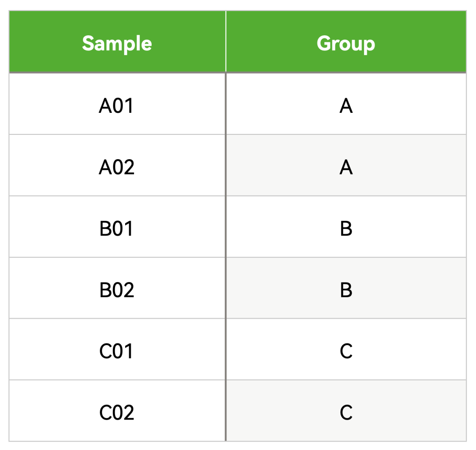Click the row border between C01 and C02
The width and height of the screenshot is (476, 450).
tap(238, 380)
